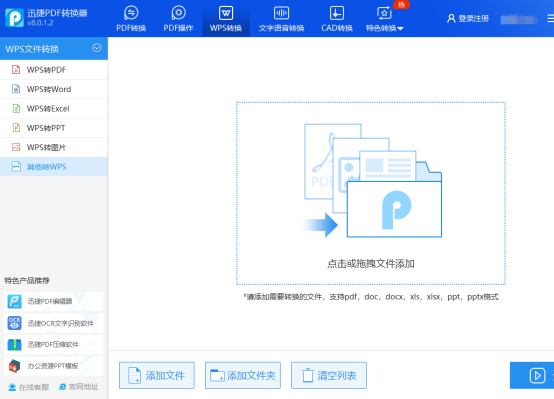
Task: Click the WPS转PPT file icon
Action: (16, 128)
